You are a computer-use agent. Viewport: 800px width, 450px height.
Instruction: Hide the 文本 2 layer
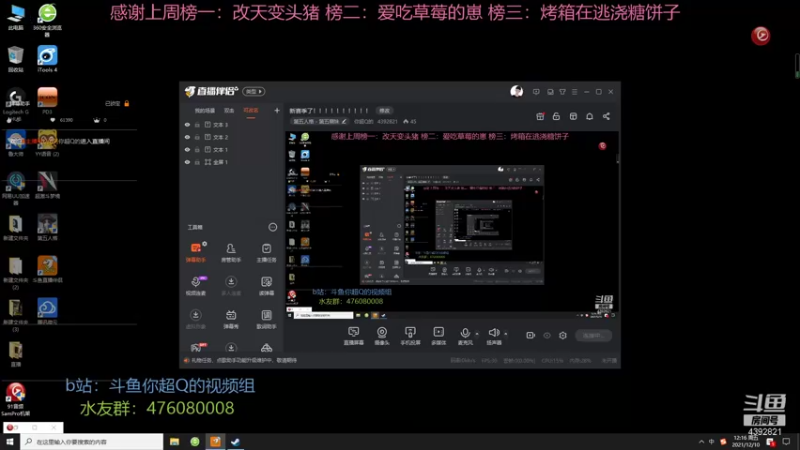(187, 137)
